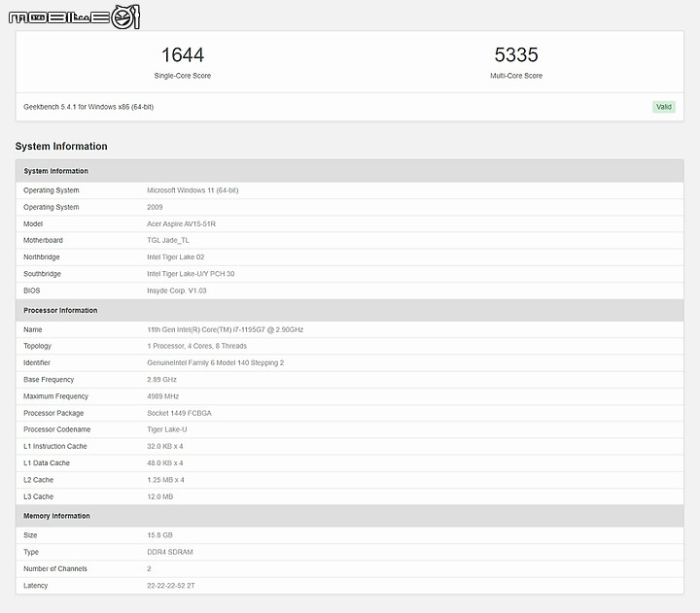This screenshot has width=700, height=613.
Task: Select GenuineIntel Family 6 Model 140 value
Action: 215,363
